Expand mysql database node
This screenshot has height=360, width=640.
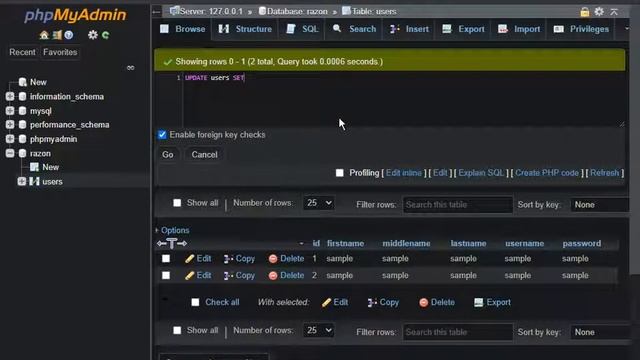pyautogui.click(x=10, y=111)
